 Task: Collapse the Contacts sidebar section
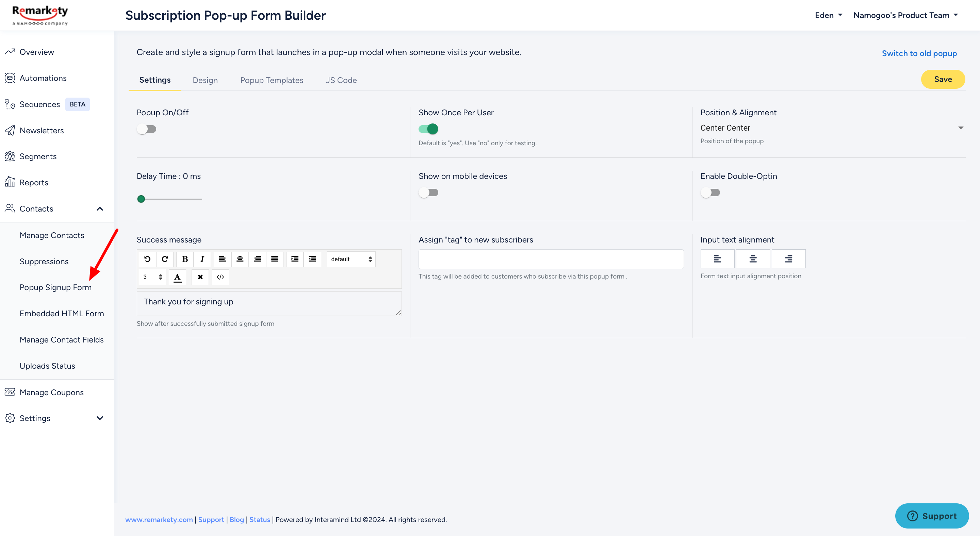pyautogui.click(x=100, y=209)
